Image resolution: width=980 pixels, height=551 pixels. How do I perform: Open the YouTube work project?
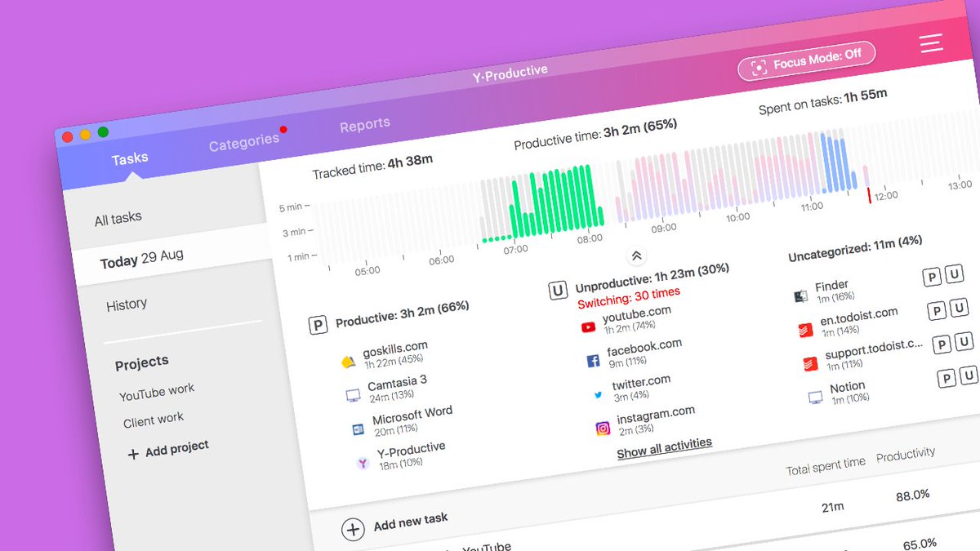coord(157,392)
